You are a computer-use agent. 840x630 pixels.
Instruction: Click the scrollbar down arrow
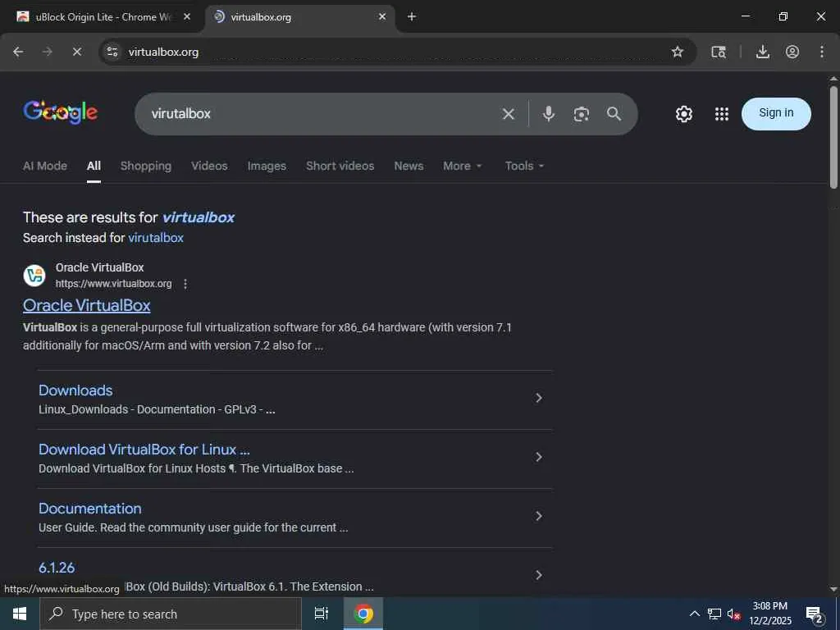[833, 589]
